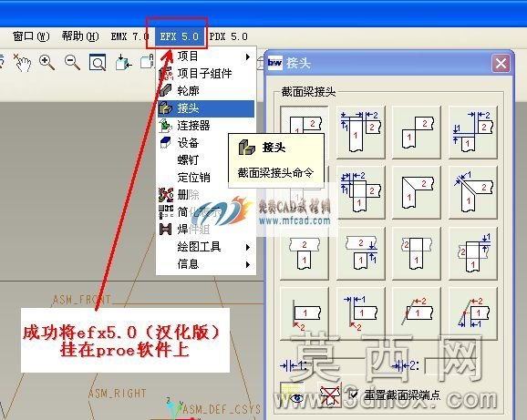This screenshot has width=527, height=420.
Task: Click the 简化表示 menu icon
Action: [x=166, y=212]
